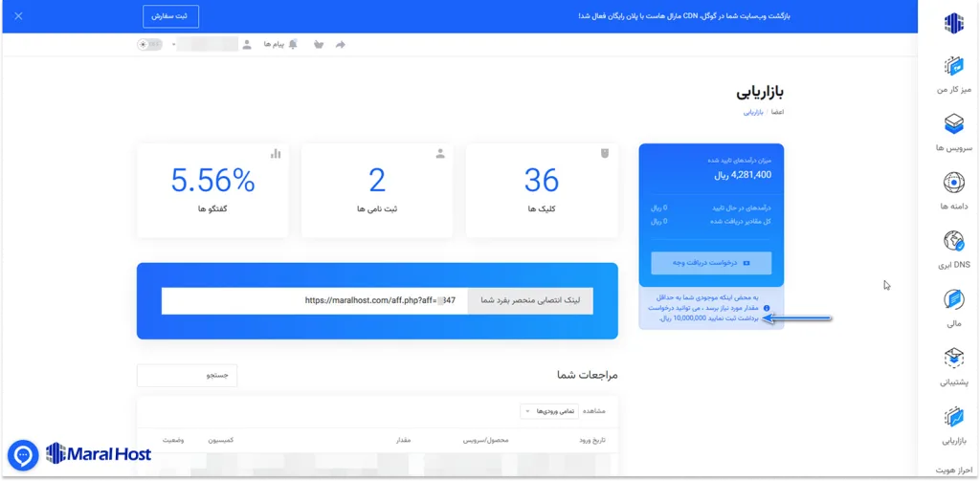
Task: Sort by مقدار column header
Action: coord(403,441)
